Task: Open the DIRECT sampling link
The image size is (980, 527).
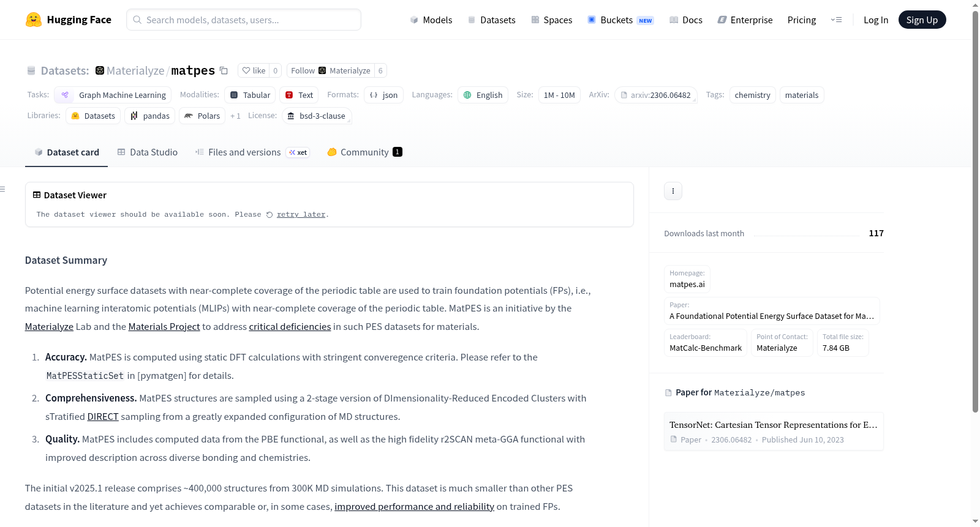Action: 103,417
